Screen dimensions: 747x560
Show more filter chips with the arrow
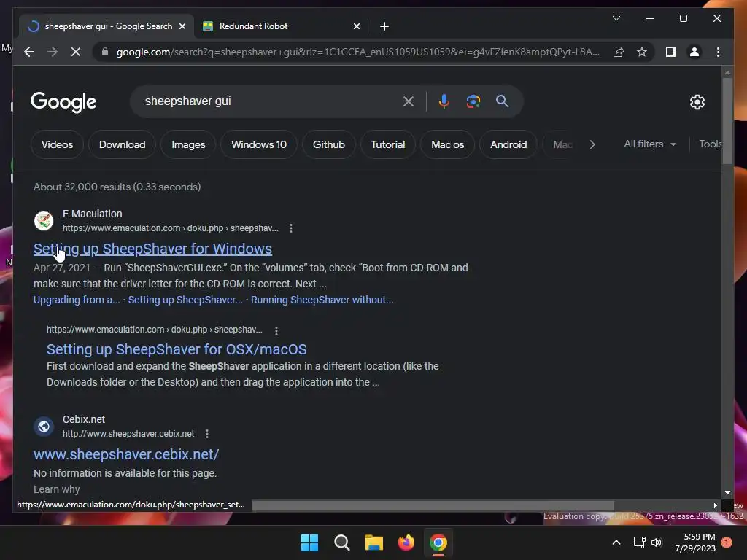pos(592,144)
